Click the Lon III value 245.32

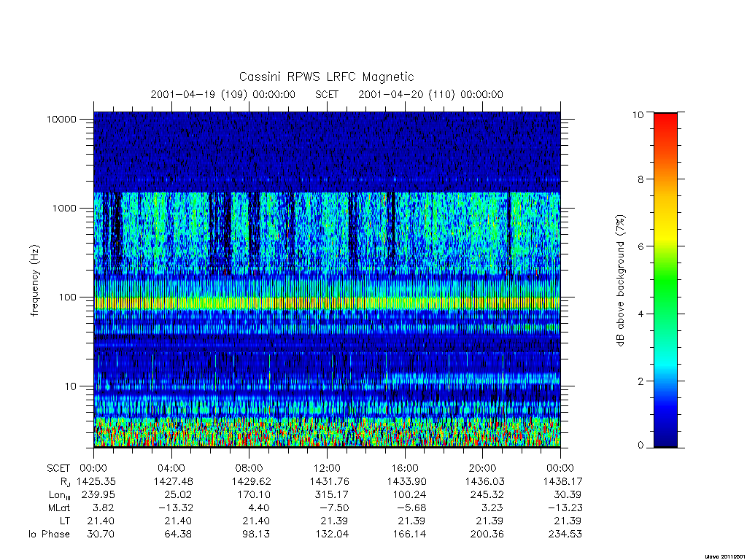point(487,495)
